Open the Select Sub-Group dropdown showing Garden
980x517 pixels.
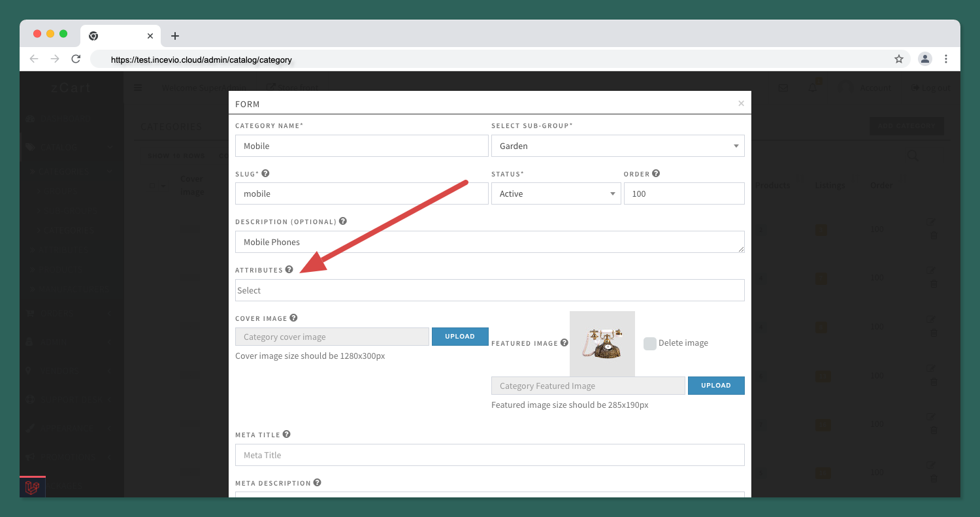click(617, 146)
